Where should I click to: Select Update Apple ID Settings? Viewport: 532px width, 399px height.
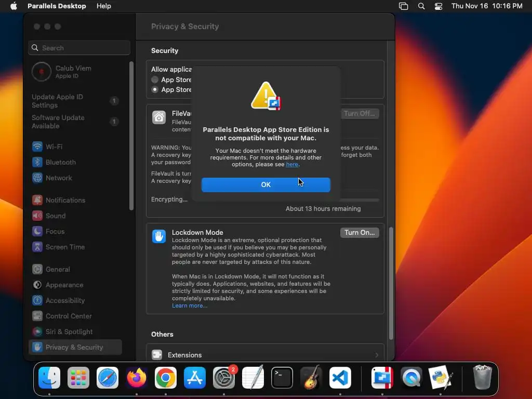[75, 101]
